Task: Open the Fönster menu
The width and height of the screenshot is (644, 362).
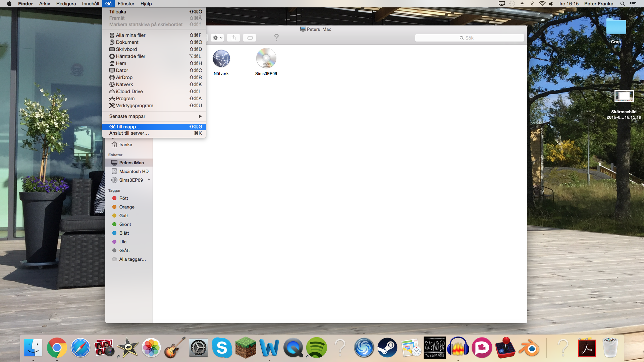Action: coord(126,4)
